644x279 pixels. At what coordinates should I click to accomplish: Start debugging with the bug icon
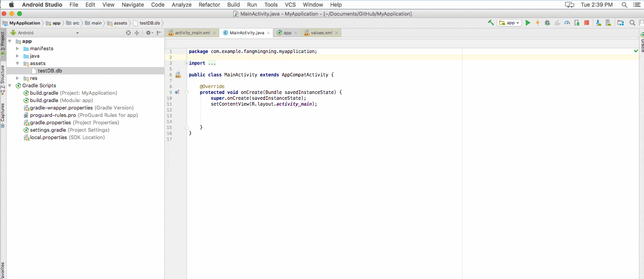[x=548, y=23]
